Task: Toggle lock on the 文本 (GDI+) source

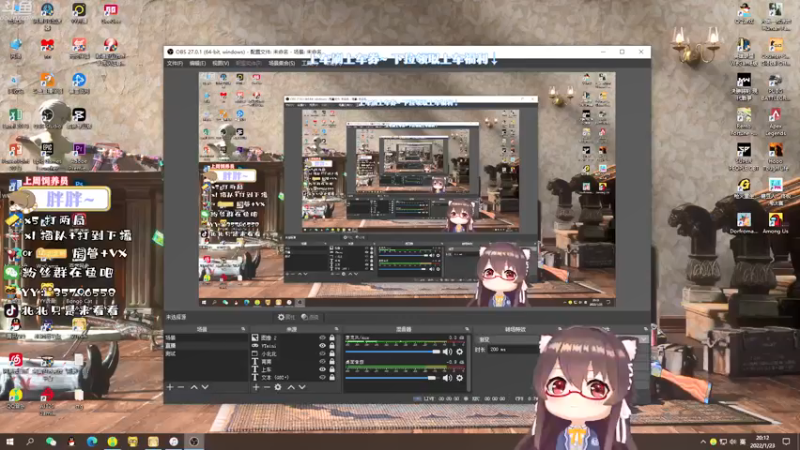Action: pyautogui.click(x=332, y=378)
